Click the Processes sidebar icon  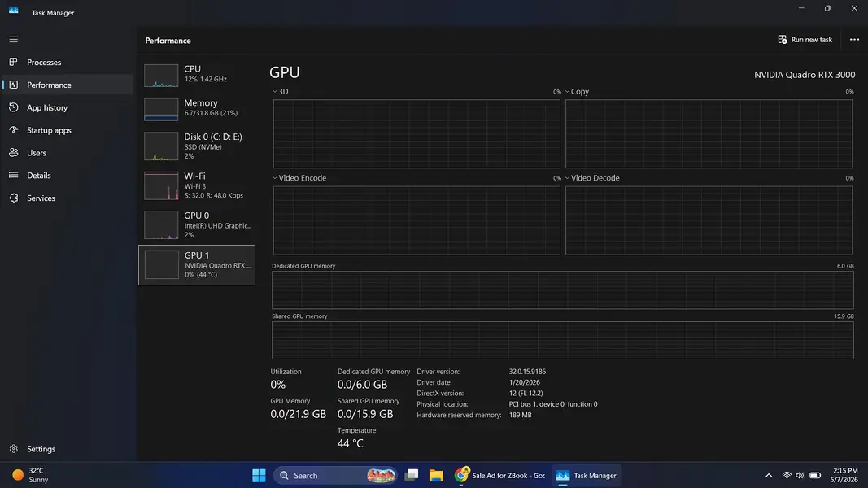13,62
